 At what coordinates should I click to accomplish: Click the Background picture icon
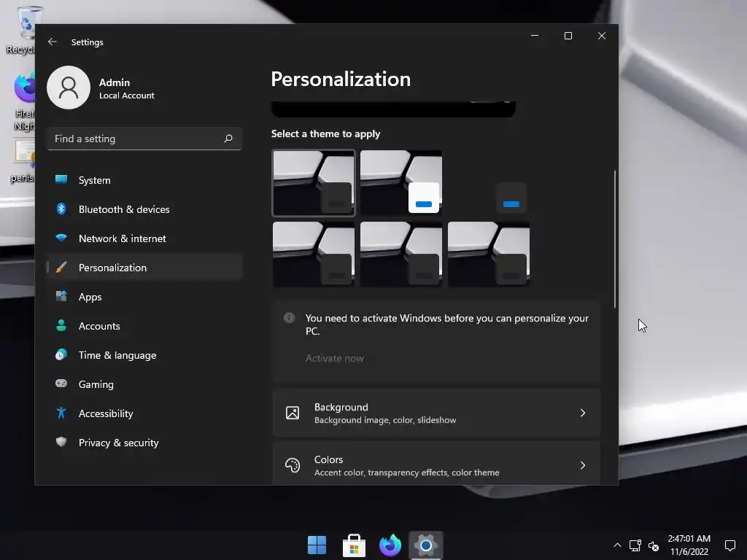(x=293, y=413)
